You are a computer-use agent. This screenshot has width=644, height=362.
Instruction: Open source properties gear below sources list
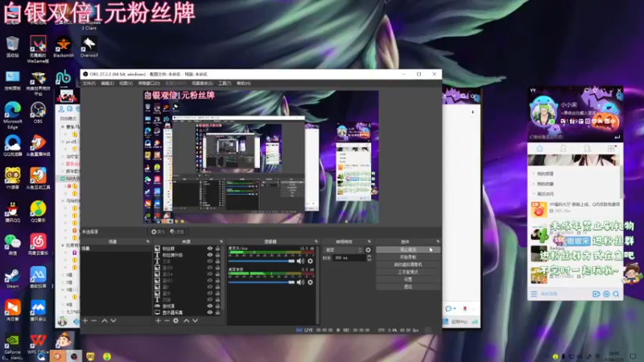175,320
